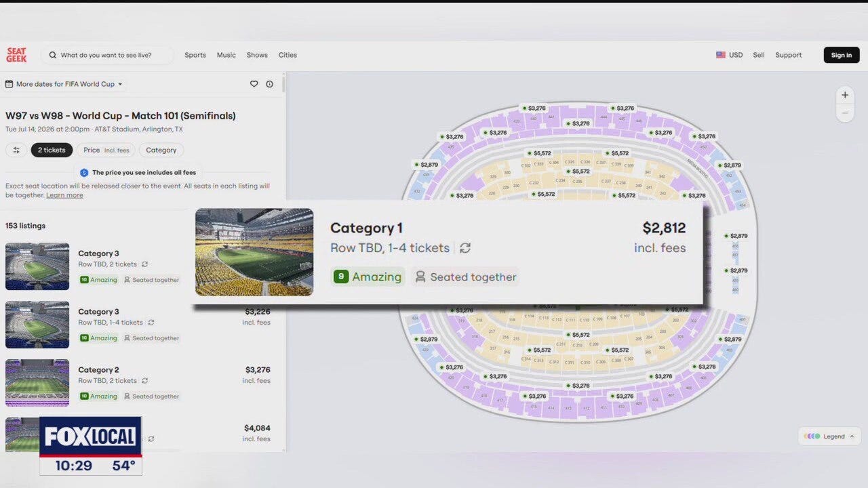Toggle the heart to favorite this match
The image size is (868, 488).
coord(254,83)
